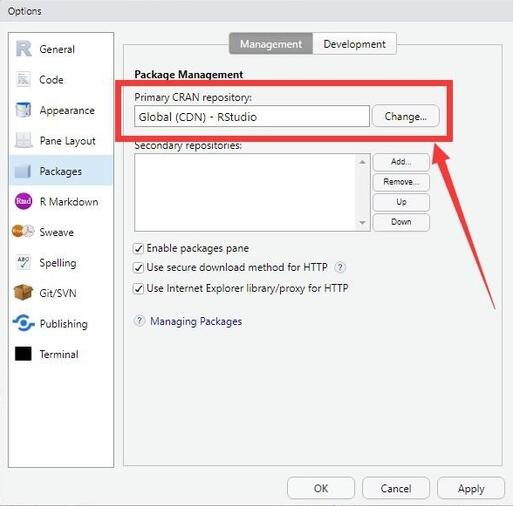Viewport: 513px width, 506px height.
Task: Click Change... to pick CRAN mirror
Action: coord(406,116)
